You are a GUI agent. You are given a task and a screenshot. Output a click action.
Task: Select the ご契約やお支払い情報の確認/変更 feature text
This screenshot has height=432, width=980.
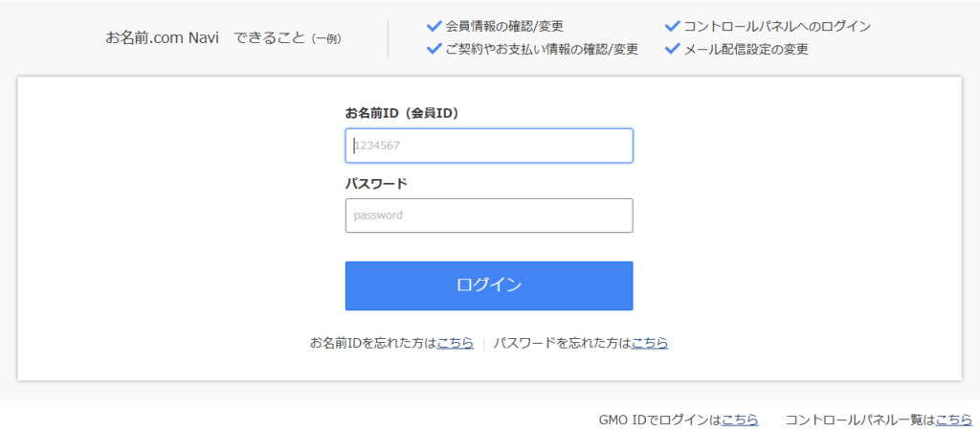542,49
